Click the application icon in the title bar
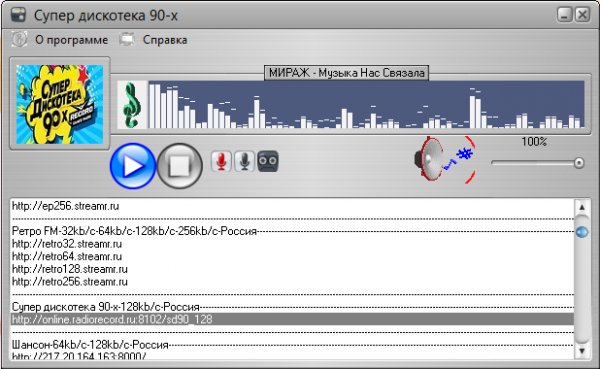The width and height of the screenshot is (600, 369). tap(18, 15)
